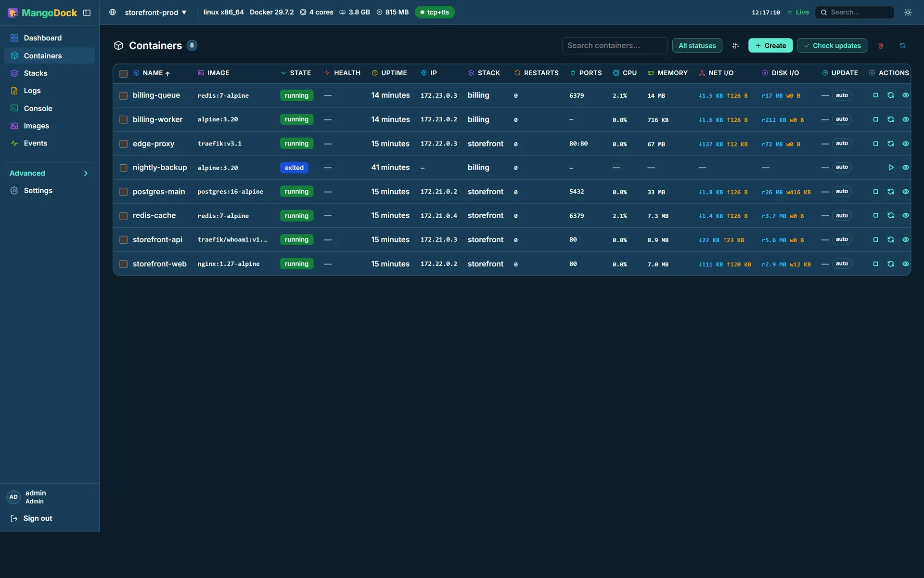The image size is (924, 578).
Task: Stop the storefront-web container
Action: [875, 264]
